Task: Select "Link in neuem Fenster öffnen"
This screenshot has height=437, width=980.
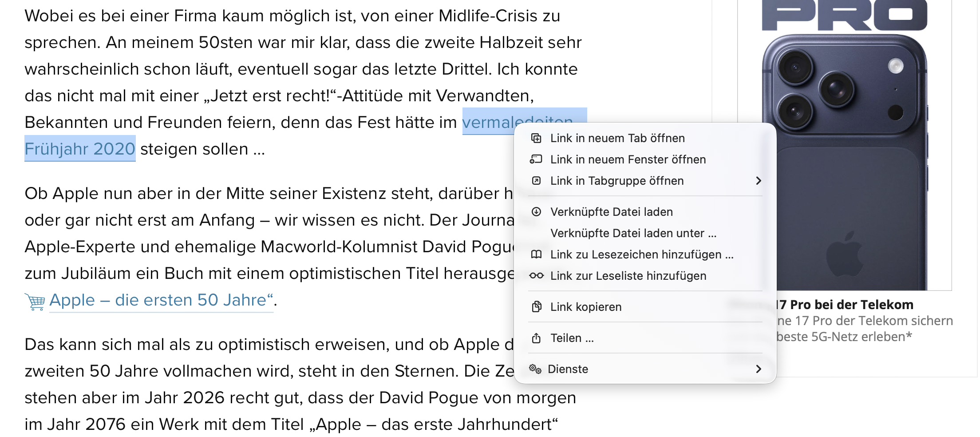Action: 628,159
